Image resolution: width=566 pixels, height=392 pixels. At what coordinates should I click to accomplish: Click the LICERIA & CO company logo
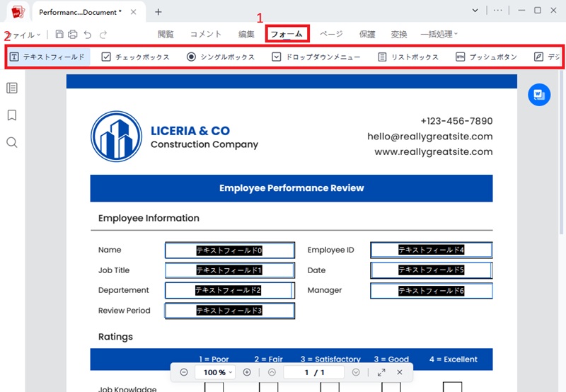point(116,136)
